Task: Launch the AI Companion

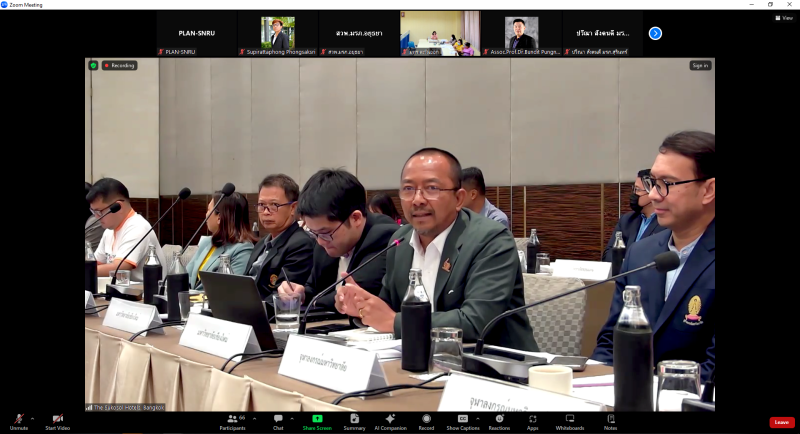Action: pyautogui.click(x=390, y=422)
